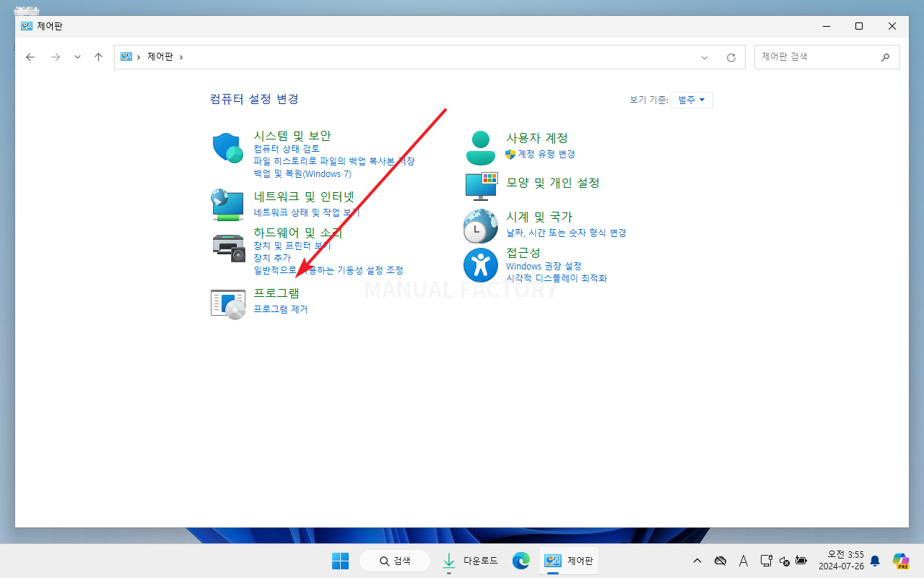Open the clock and date 오전 3:55
This screenshot has width=924, height=578.
840,561
